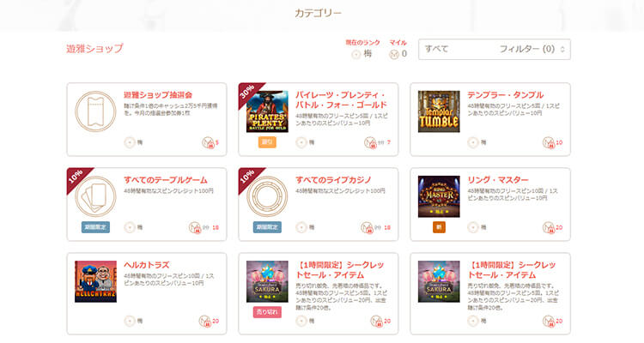The image size is (644, 343).
Task: Click the rank icon on Pirates' Plenty card
Action: (301, 142)
